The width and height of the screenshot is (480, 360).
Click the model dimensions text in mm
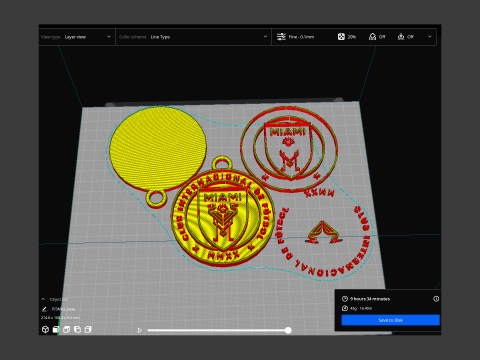pos(60,318)
